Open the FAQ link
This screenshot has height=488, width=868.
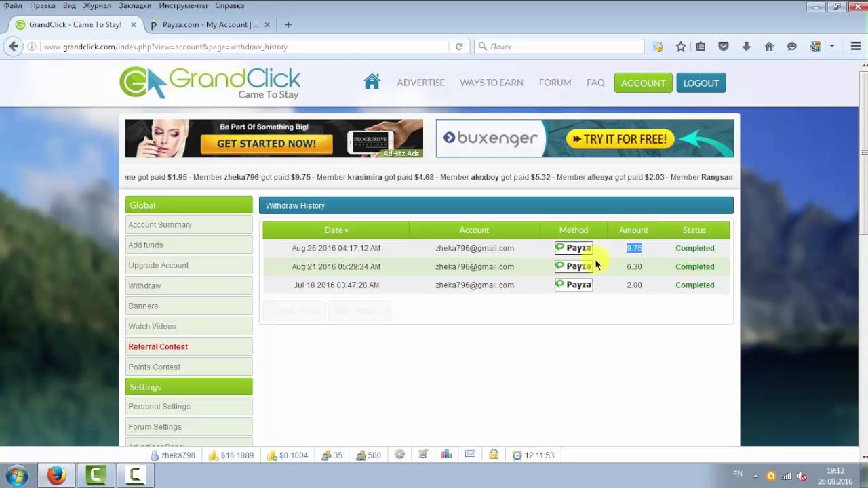tap(595, 83)
